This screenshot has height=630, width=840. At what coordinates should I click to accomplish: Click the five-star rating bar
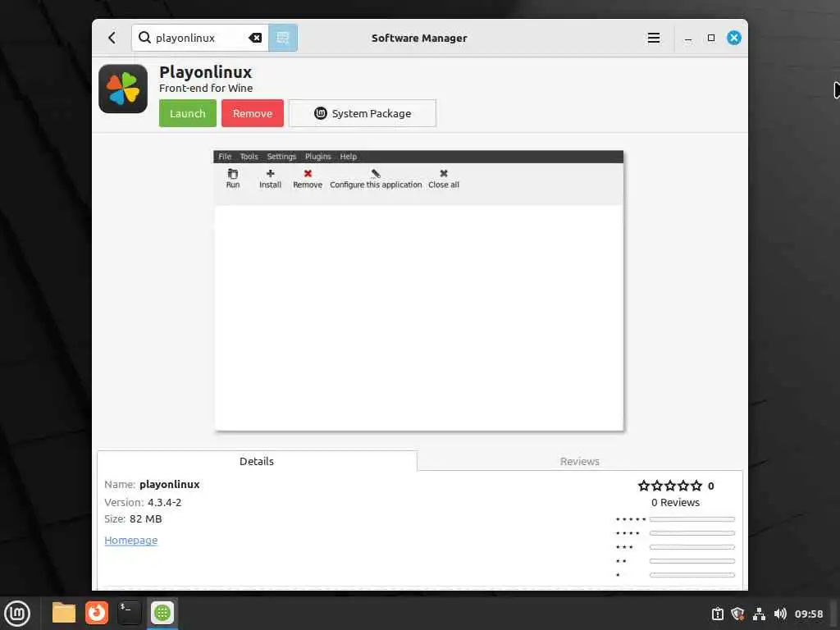[x=692, y=519]
